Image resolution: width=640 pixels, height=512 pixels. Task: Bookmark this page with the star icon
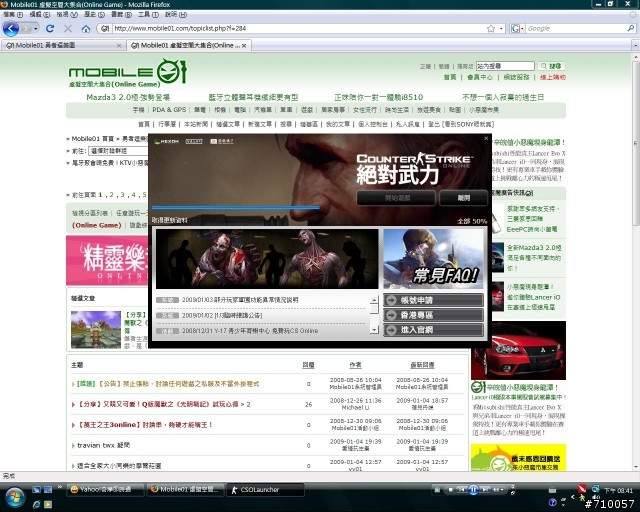pos(491,29)
